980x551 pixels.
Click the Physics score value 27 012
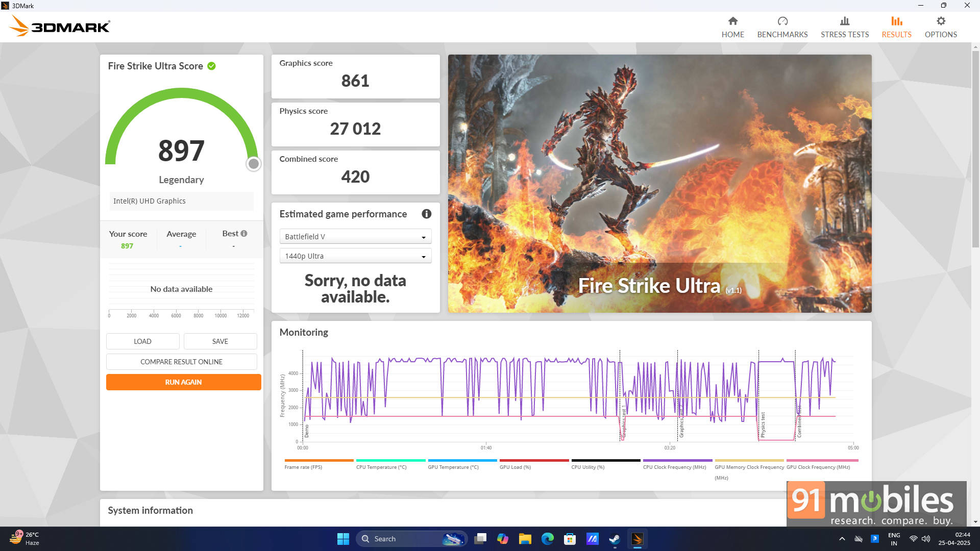point(355,129)
